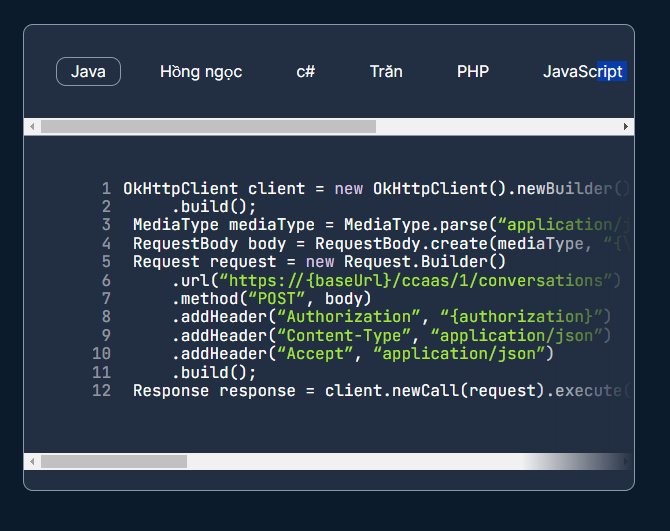Show the PHP code sample
The width and height of the screenshot is (670, 531).
[473, 72]
